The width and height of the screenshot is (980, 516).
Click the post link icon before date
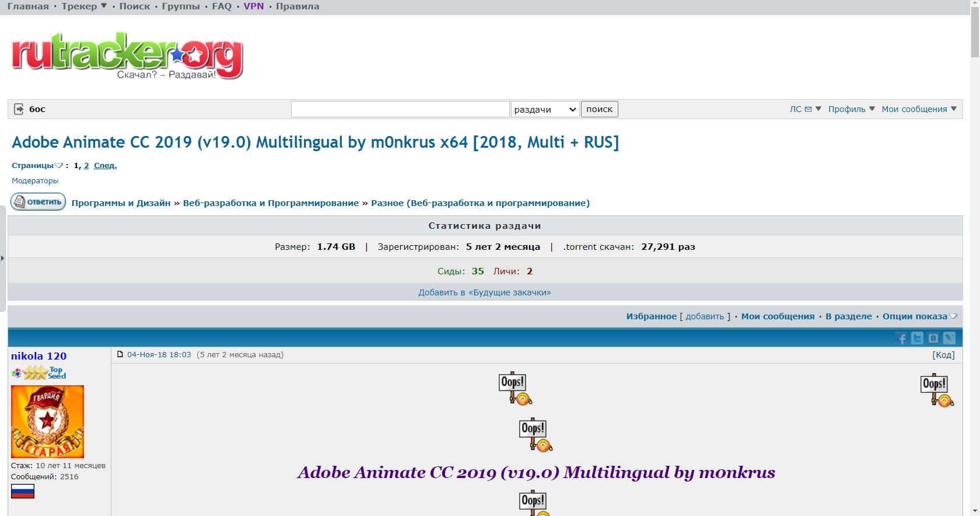coord(120,354)
